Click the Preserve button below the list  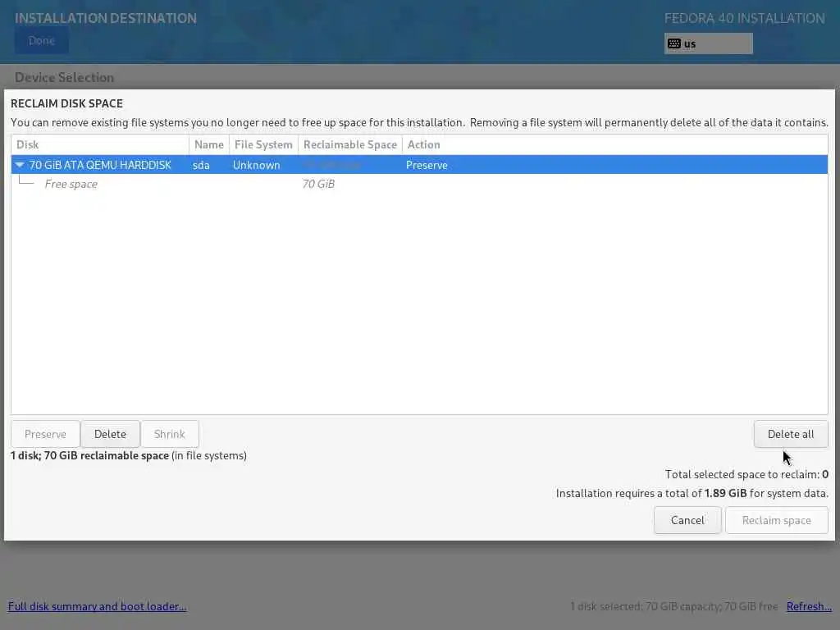pyautogui.click(x=46, y=434)
